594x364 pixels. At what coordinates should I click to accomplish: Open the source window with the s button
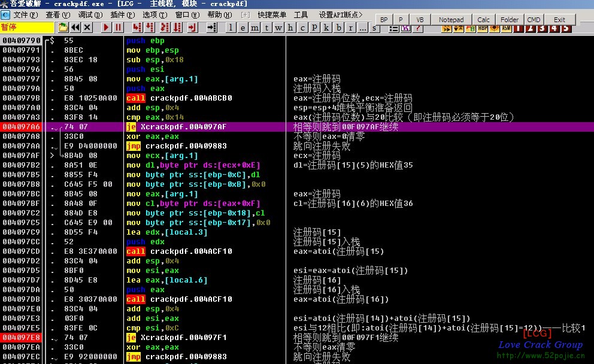(x=374, y=28)
